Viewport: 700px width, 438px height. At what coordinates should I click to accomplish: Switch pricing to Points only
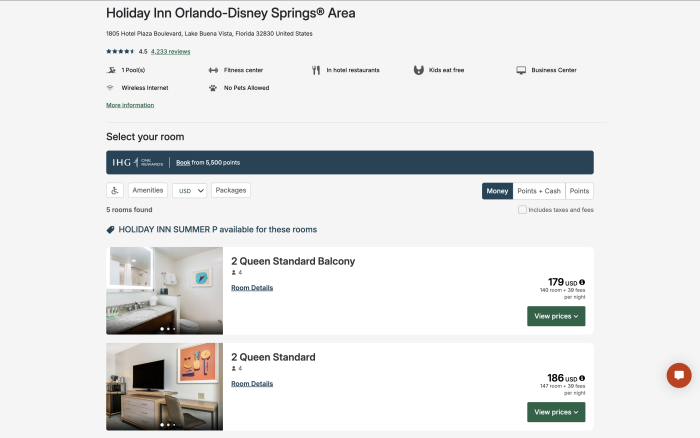pyautogui.click(x=579, y=191)
